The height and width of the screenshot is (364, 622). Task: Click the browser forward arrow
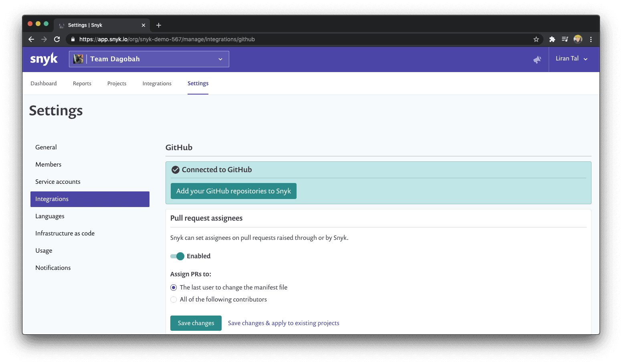[x=44, y=39]
